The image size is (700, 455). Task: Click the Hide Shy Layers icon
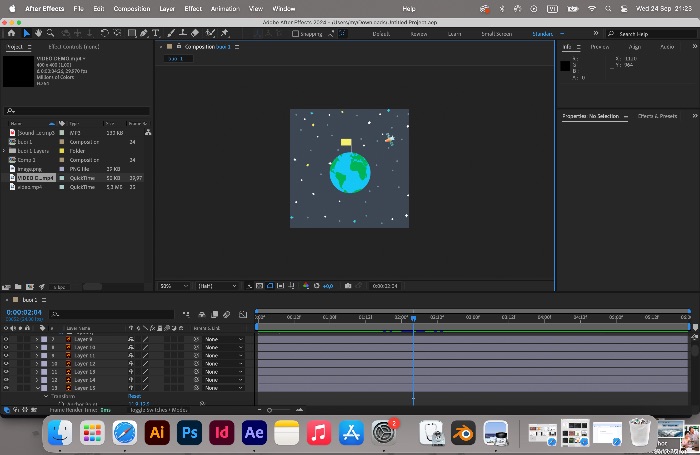click(x=202, y=315)
